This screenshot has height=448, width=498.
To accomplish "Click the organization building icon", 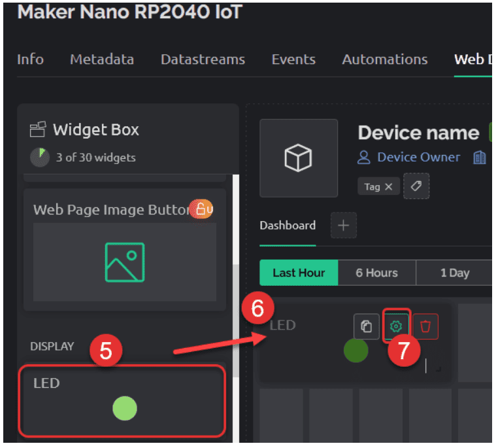I will point(480,158).
